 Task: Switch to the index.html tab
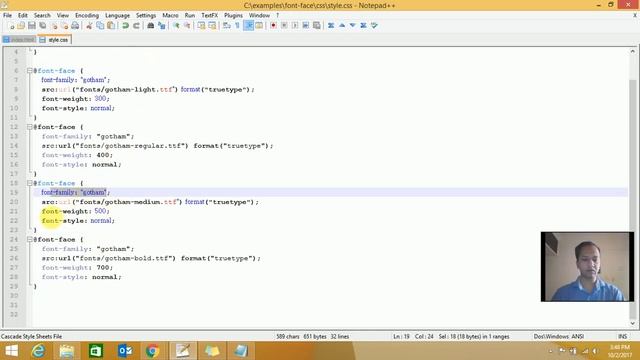click(x=19, y=40)
